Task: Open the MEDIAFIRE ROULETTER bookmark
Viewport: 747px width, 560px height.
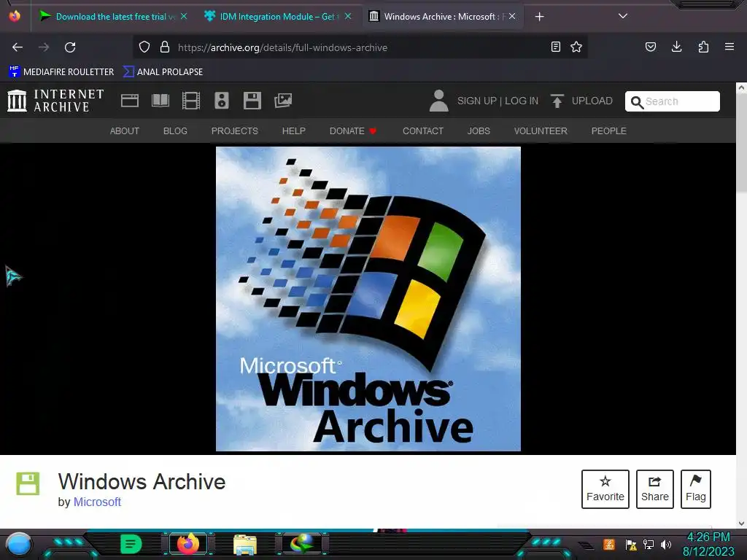Action: tap(61, 72)
